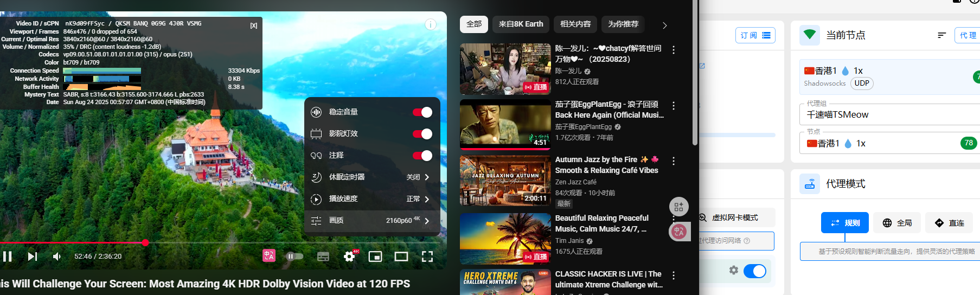Open the Jazz Relaxing Autumn 2:00:11 thumbnail
Viewport: 980px width, 295px height.
[505, 181]
